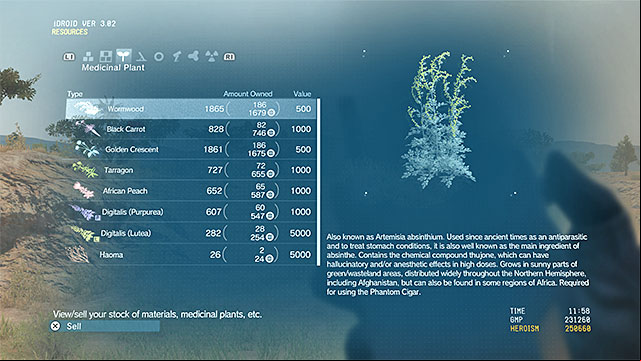
Task: Click the IDROID VER 3.02 title
Action: coord(84,24)
